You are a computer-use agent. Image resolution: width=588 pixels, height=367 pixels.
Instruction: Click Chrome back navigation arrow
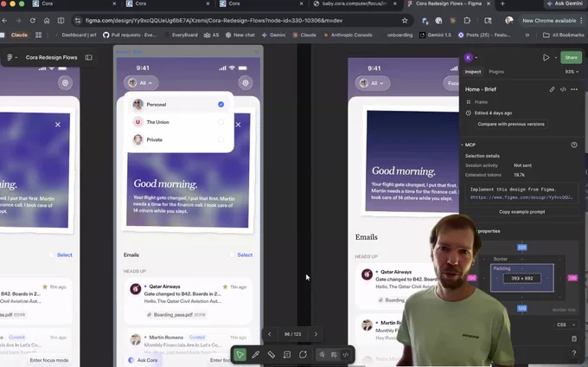[x=4, y=21]
